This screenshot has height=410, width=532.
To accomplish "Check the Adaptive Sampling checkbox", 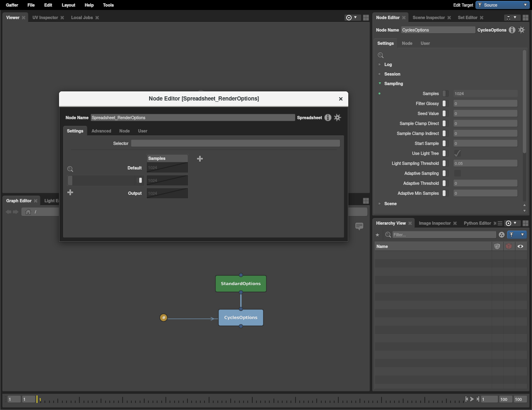I will 458,173.
